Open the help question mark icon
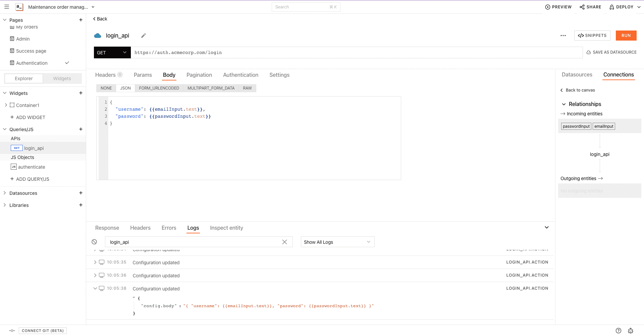644x336 pixels. point(619,331)
